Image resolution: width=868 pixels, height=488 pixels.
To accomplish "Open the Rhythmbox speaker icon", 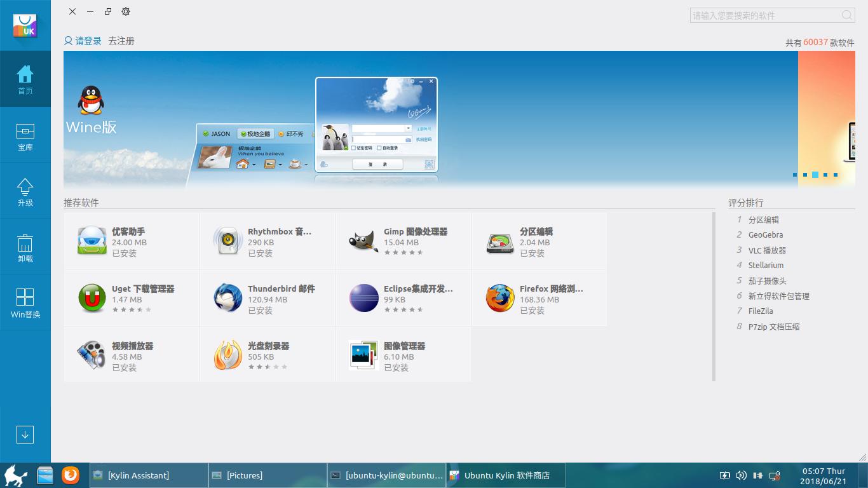I will coord(228,241).
